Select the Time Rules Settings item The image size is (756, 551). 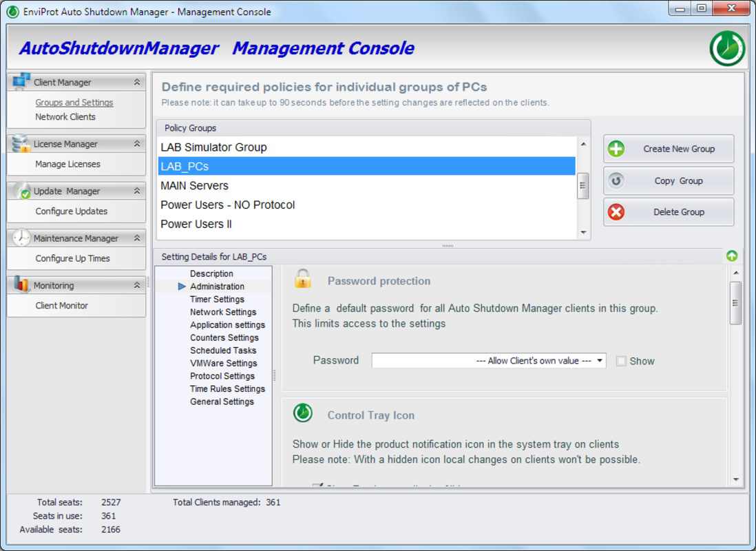[x=228, y=389]
